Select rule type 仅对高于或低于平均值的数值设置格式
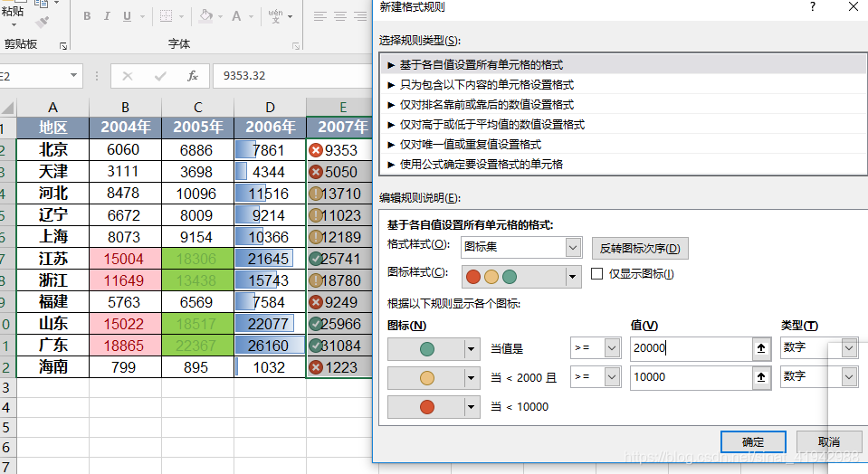 624,125
